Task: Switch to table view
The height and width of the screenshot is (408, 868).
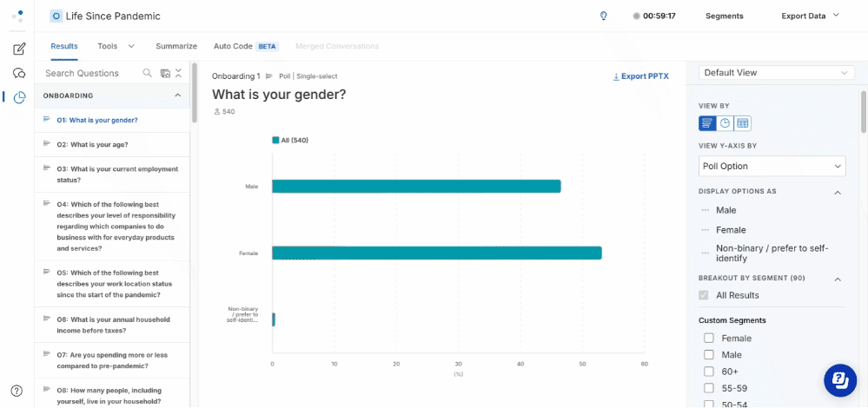Action: click(742, 123)
